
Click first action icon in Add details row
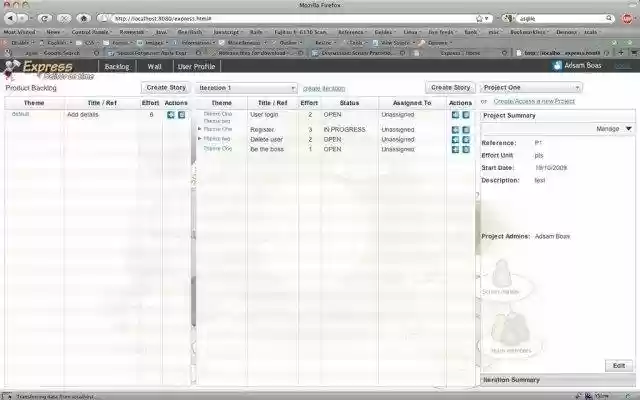(171, 115)
